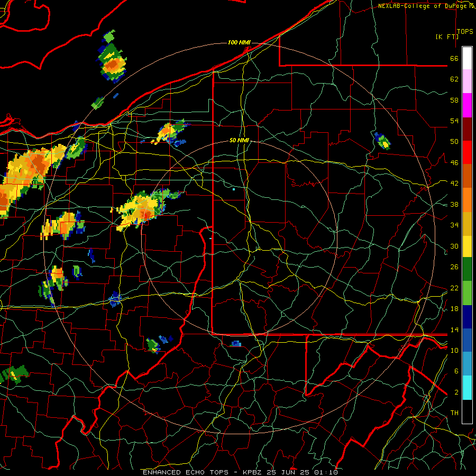Click the "66" value on the legend

454,58
